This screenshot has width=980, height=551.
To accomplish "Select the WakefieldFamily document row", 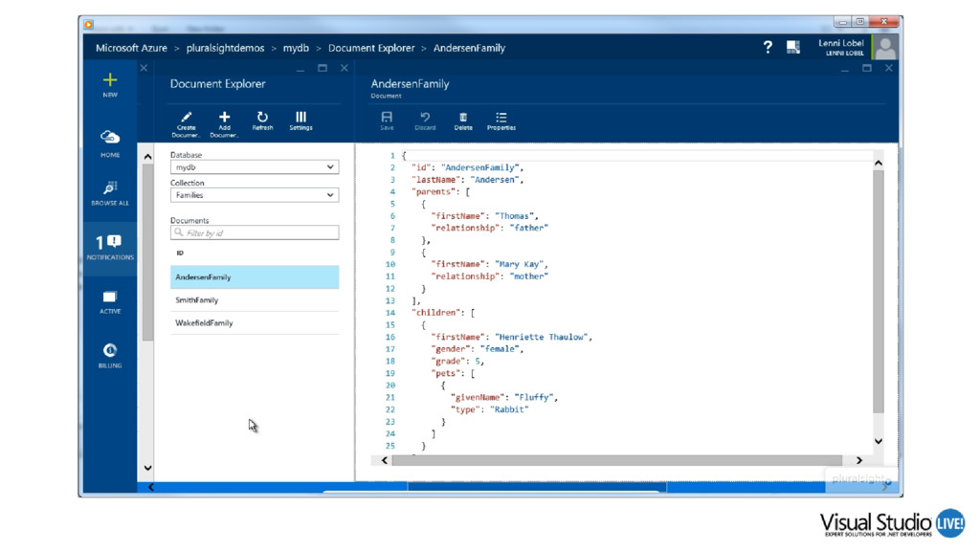I will (255, 323).
